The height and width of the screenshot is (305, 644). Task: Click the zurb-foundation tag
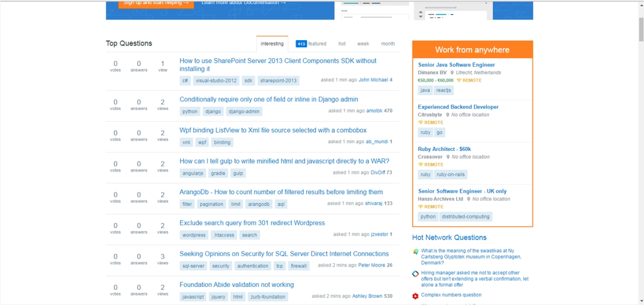tap(268, 297)
